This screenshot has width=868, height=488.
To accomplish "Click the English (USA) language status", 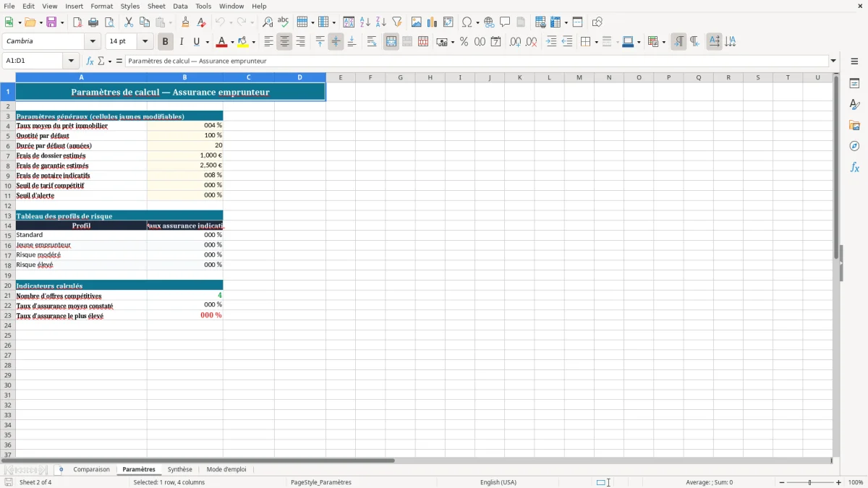I will [498, 482].
